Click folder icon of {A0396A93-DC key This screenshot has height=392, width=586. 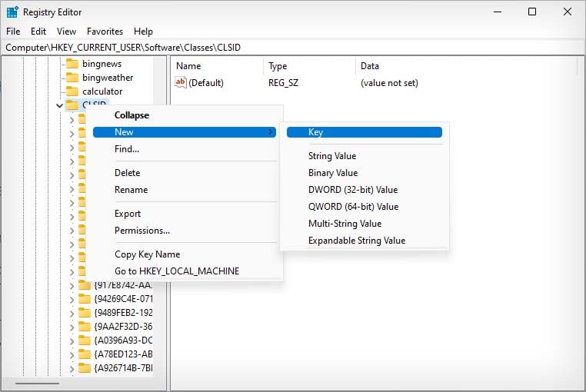pyautogui.click(x=85, y=341)
